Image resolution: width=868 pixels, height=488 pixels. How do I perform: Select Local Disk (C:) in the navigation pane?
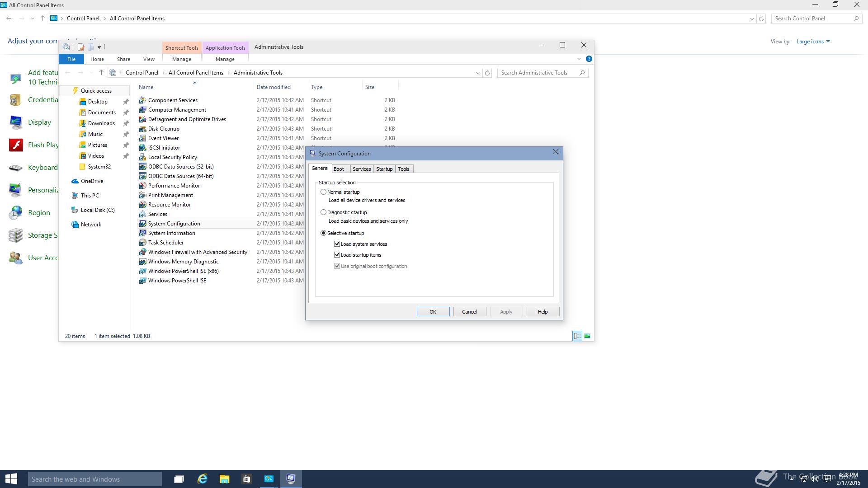[98, 210]
